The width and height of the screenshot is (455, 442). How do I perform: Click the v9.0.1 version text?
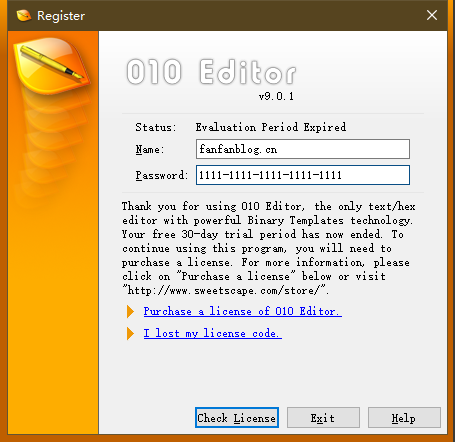276,97
